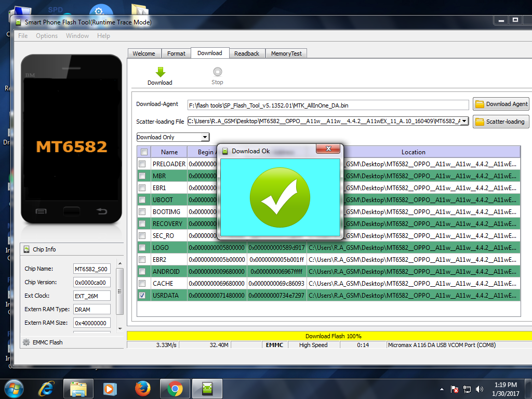Open the Scatter-loading file browser button

(x=500, y=122)
